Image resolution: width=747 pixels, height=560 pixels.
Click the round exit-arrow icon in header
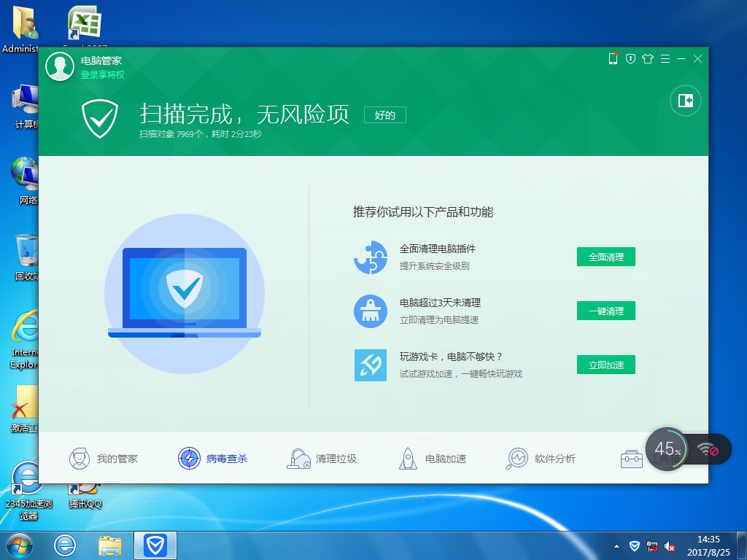(x=686, y=101)
